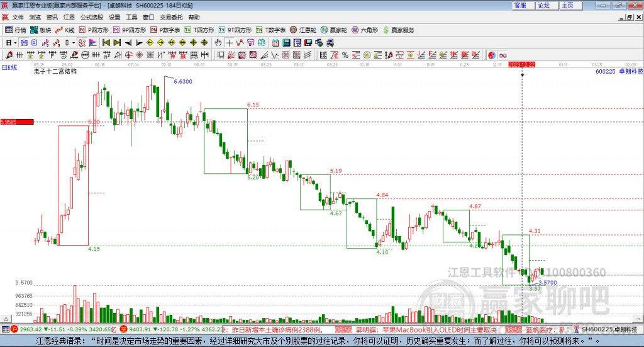Image resolution: width=644 pixels, height=347 pixels.
Task: Select the red fan-lines drawing tool
Action: 231,55
